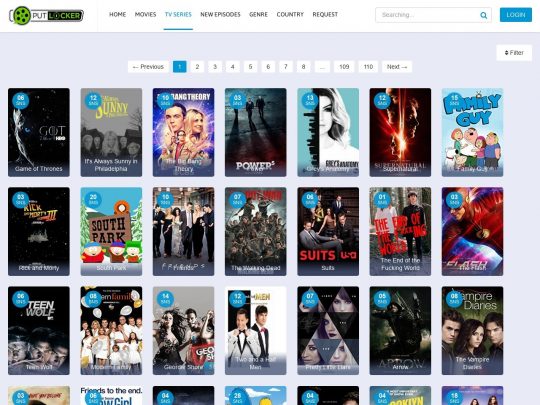
Task: Jump to page 7
Action: coord(285,67)
